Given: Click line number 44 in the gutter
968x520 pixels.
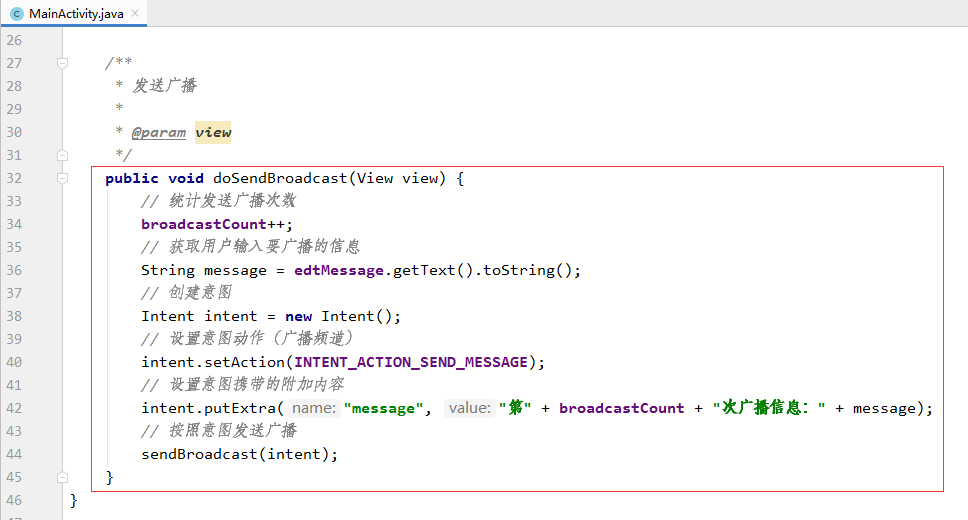Looking at the screenshot, I should [x=14, y=454].
